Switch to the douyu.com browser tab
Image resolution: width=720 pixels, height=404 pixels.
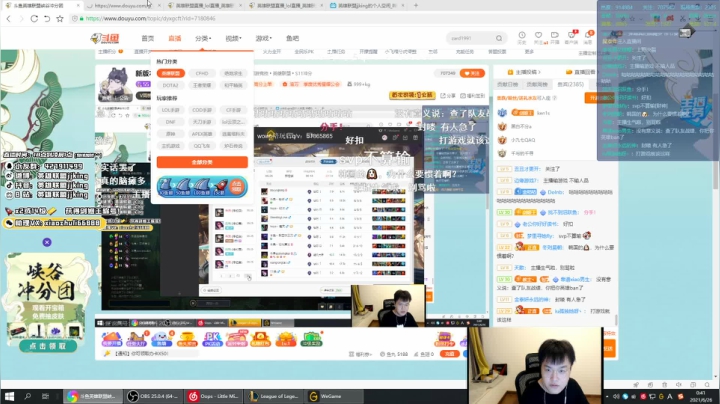[122, 6]
